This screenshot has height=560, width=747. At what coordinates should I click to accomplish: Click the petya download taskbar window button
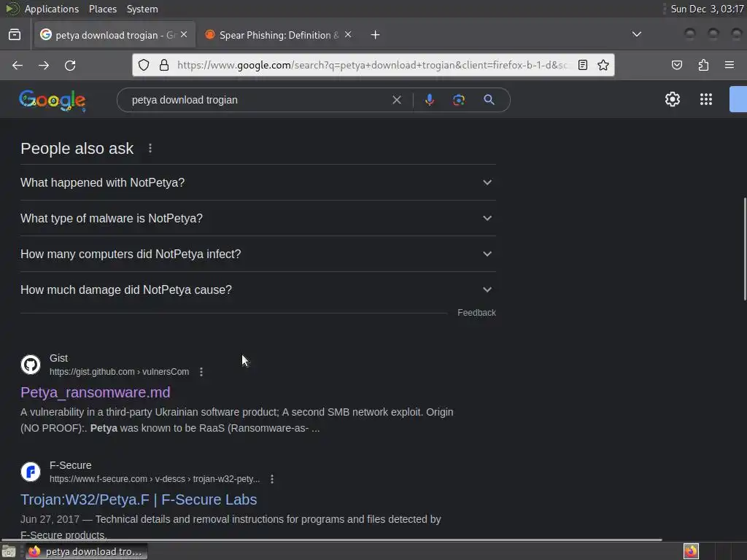pos(86,552)
